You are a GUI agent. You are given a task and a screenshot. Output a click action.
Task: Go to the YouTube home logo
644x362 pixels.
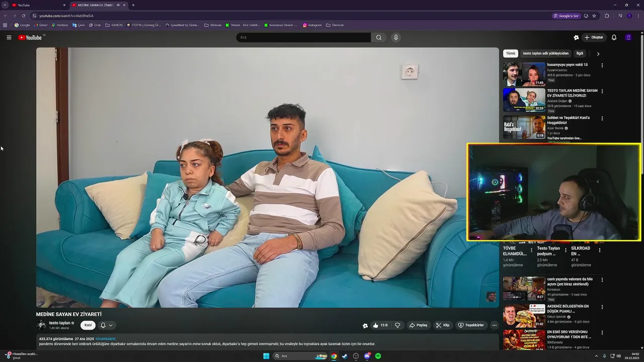click(x=31, y=37)
